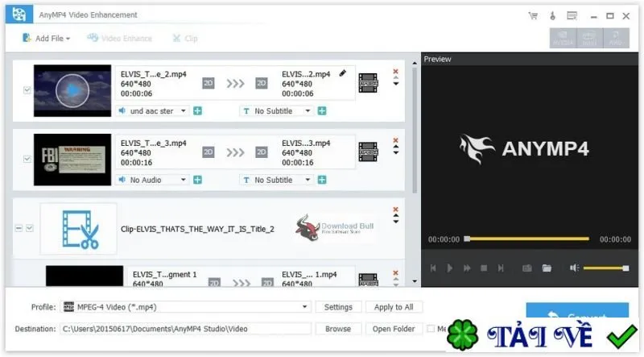Click the register key icon
Image resolution: width=644 pixels, height=357 pixels.
(552, 15)
